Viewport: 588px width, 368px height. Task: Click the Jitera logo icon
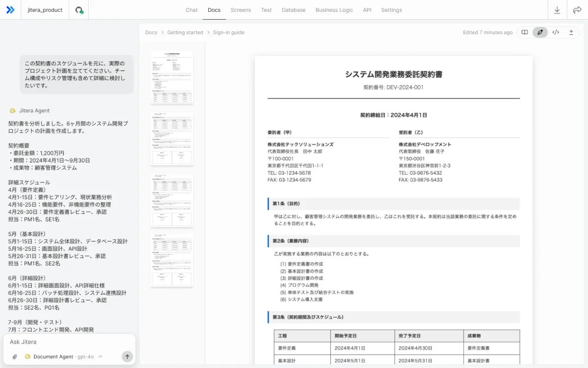10,10
